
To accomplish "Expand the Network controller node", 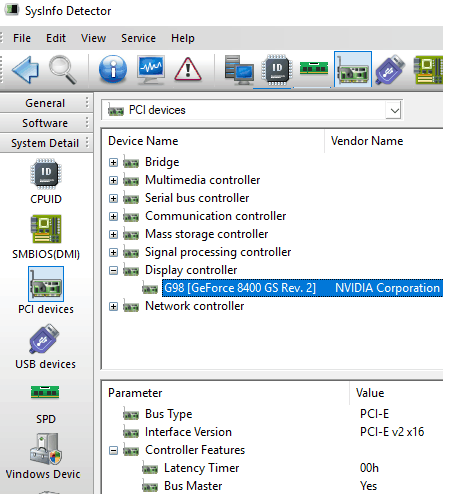I will tap(113, 306).
